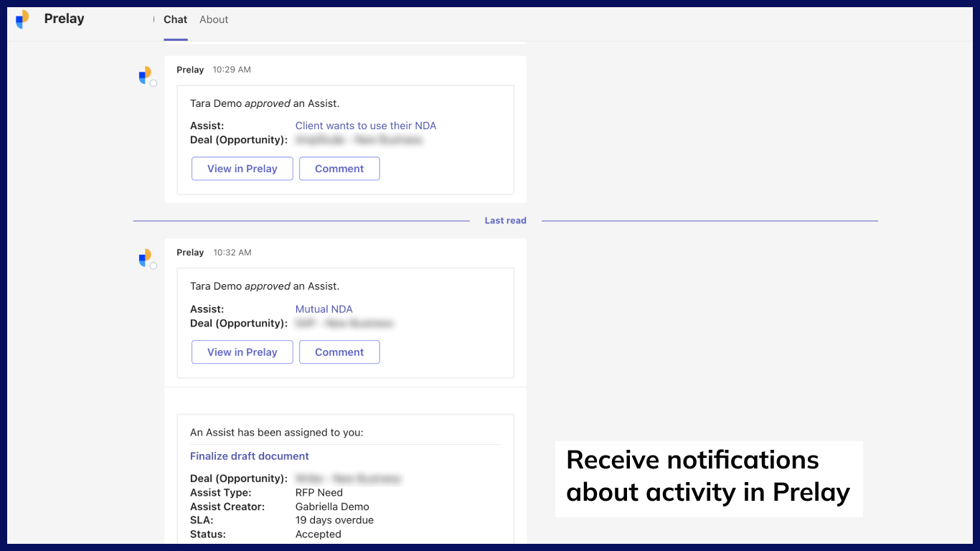
Task: Click the Prelay logo in header
Action: click(23, 19)
